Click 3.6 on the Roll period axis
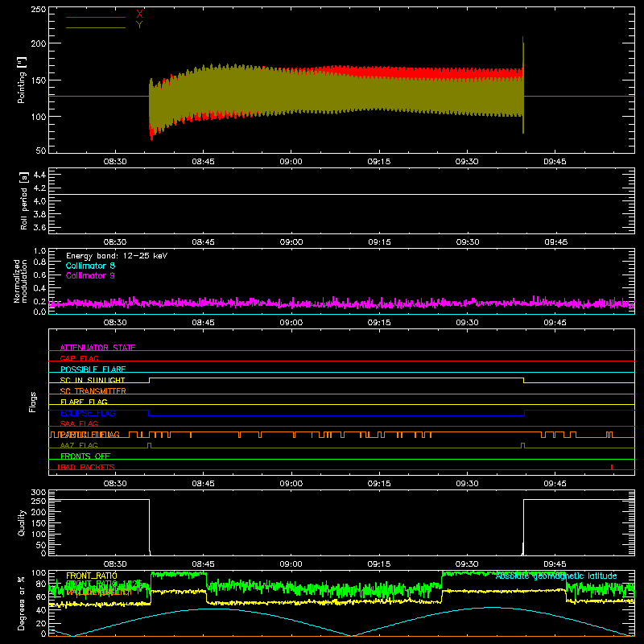 39,228
